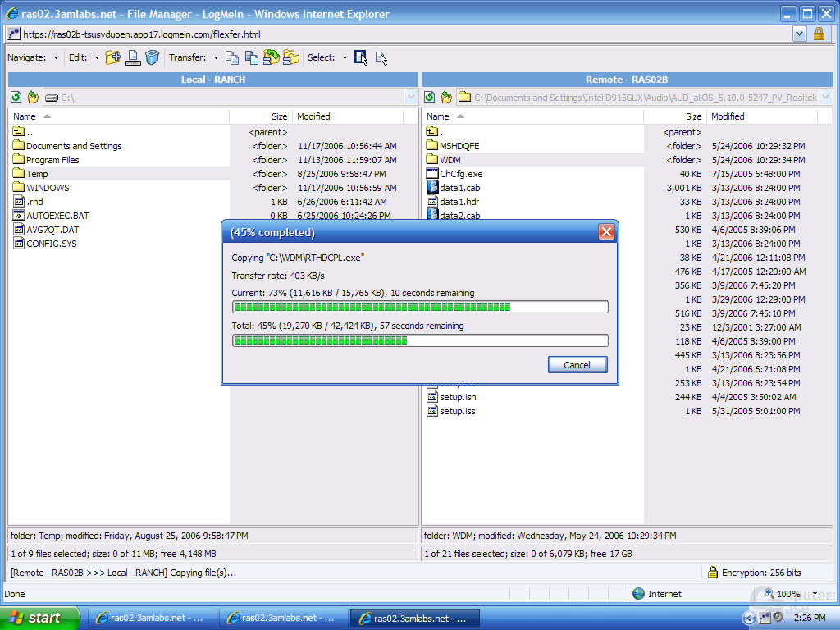Screen dimensions: 840x630
Task: Click the Internet zone globe icon
Action: (638, 594)
